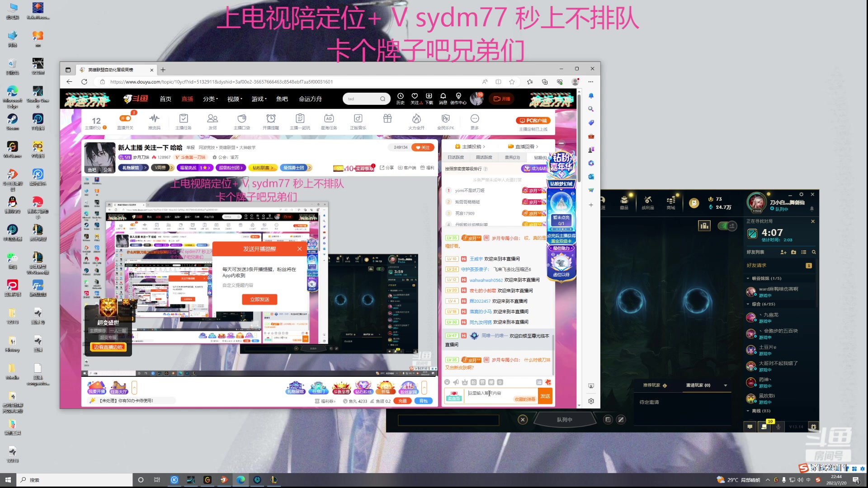The image size is (868, 488).
Task: Open Douyu 消息 notification bell
Action: 443,99
